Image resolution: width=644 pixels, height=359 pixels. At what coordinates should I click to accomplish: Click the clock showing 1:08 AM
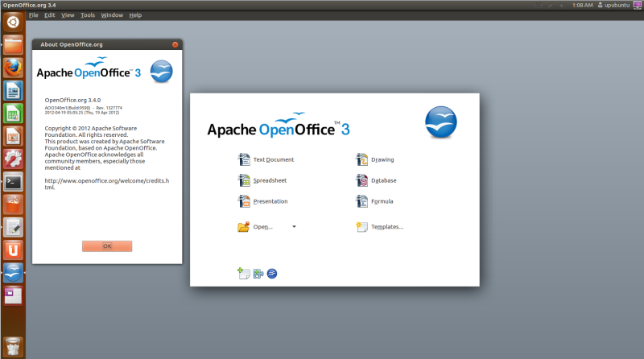click(x=582, y=6)
